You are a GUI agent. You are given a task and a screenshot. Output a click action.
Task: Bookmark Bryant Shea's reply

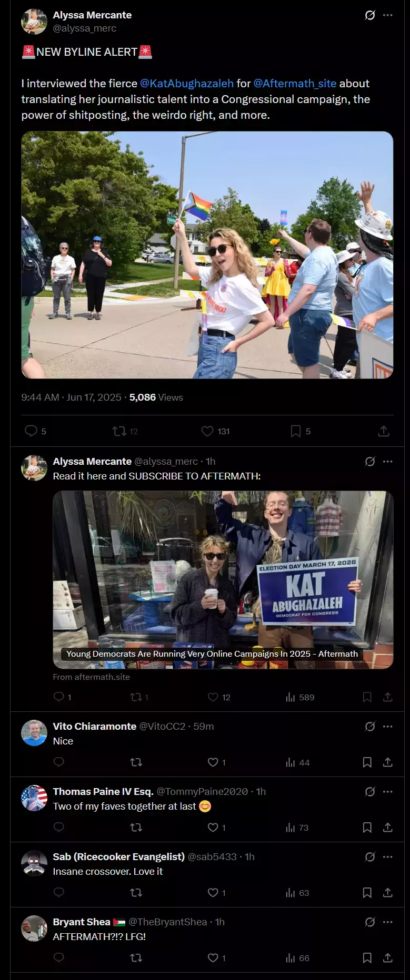pyautogui.click(x=367, y=958)
